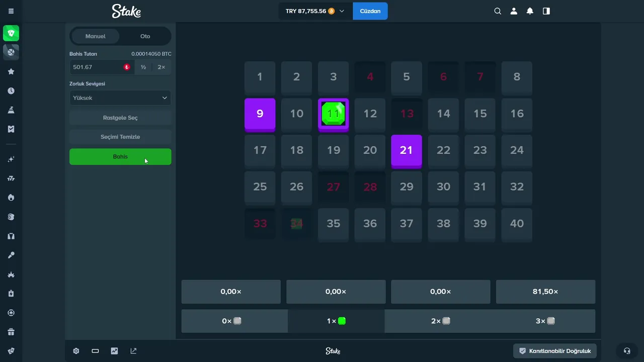Open the microphone game shows icon
The width and height of the screenshot is (644, 362).
(x=11, y=255)
